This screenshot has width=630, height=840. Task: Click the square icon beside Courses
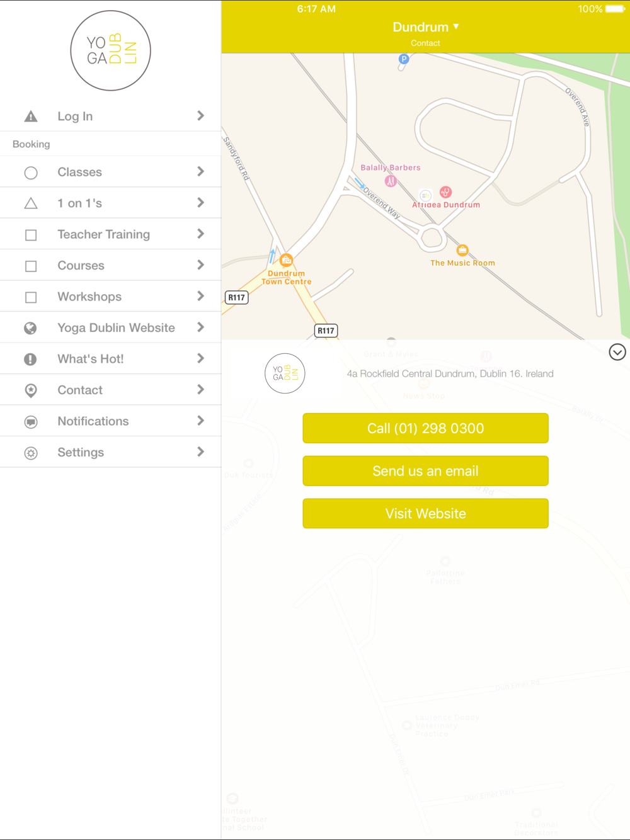31,266
